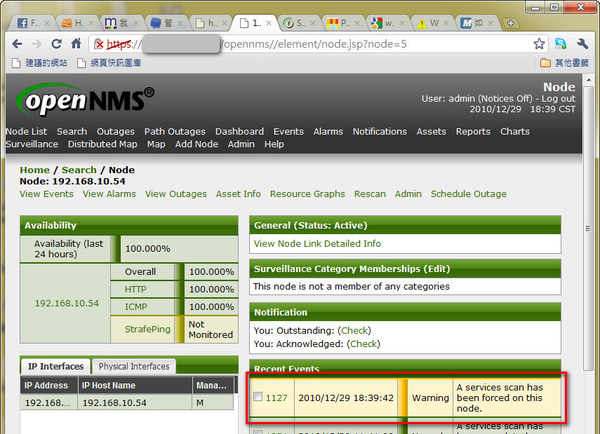Open a new tab with the plus button
The image size is (600, 434).
click(510, 23)
